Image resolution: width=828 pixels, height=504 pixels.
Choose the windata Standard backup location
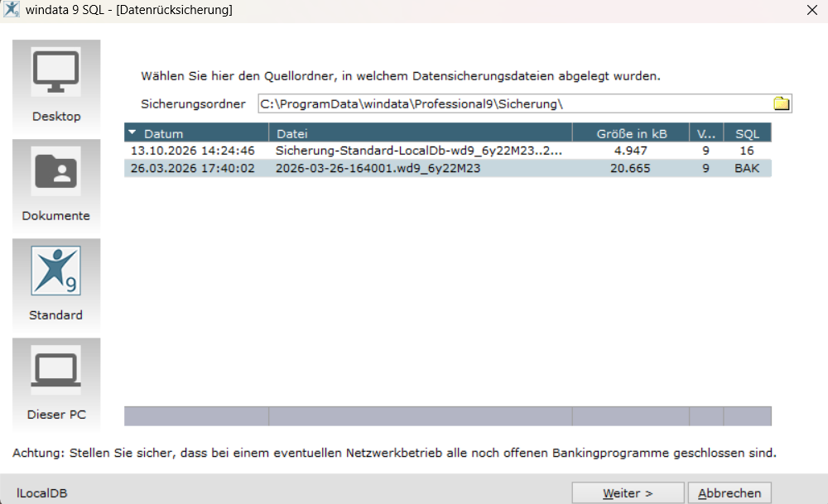click(x=56, y=285)
